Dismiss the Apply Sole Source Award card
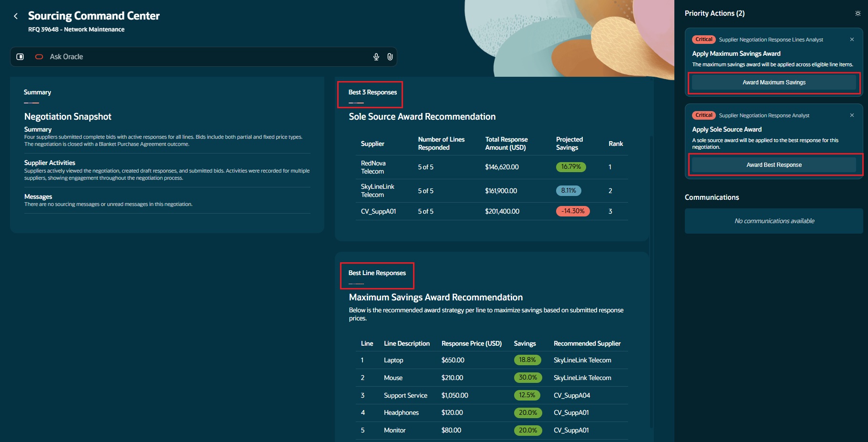The height and width of the screenshot is (442, 868). click(x=852, y=115)
